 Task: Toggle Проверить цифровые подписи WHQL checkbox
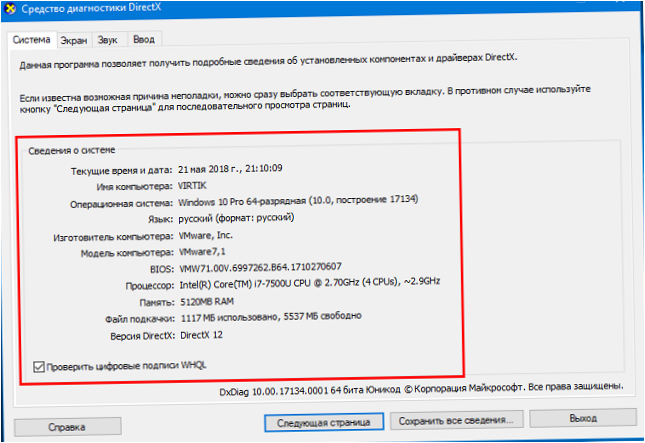point(39,366)
